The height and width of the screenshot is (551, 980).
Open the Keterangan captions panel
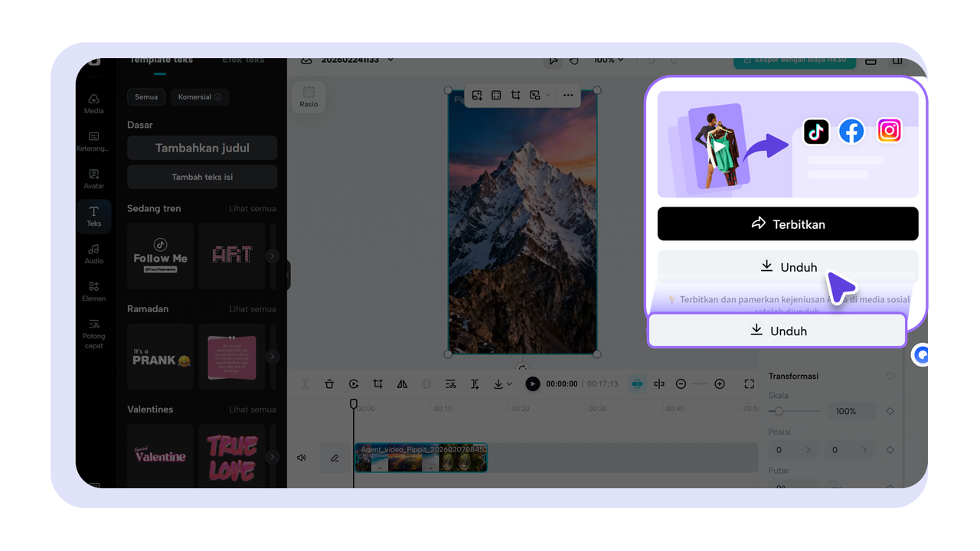point(93,142)
